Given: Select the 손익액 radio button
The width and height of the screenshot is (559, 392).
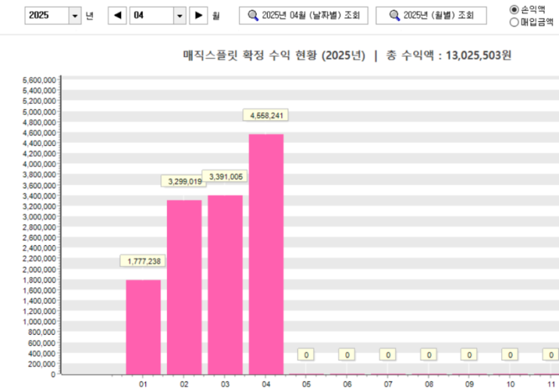Looking at the screenshot, I should [x=514, y=10].
